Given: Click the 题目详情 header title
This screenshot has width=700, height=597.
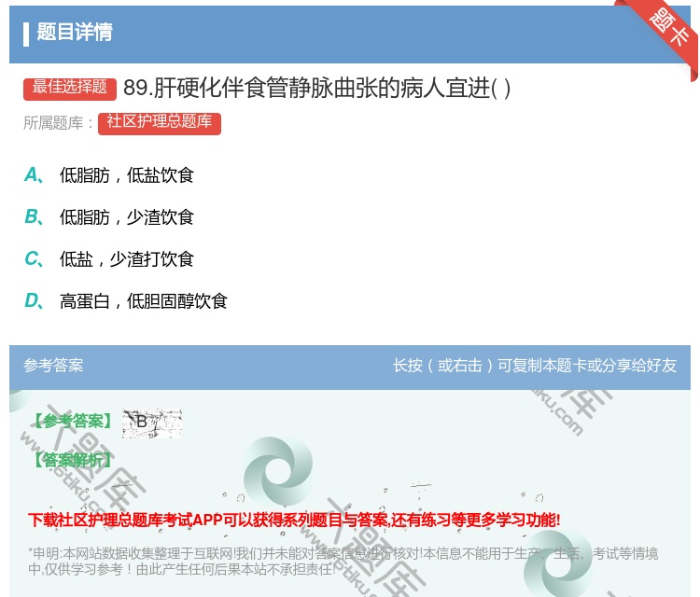Looking at the screenshot, I should pos(75,32).
